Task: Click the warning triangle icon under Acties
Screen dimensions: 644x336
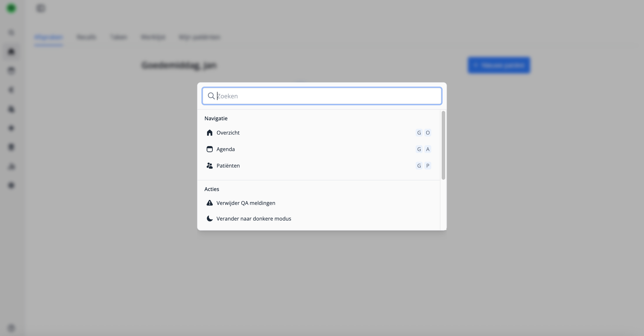Action: coord(209,203)
